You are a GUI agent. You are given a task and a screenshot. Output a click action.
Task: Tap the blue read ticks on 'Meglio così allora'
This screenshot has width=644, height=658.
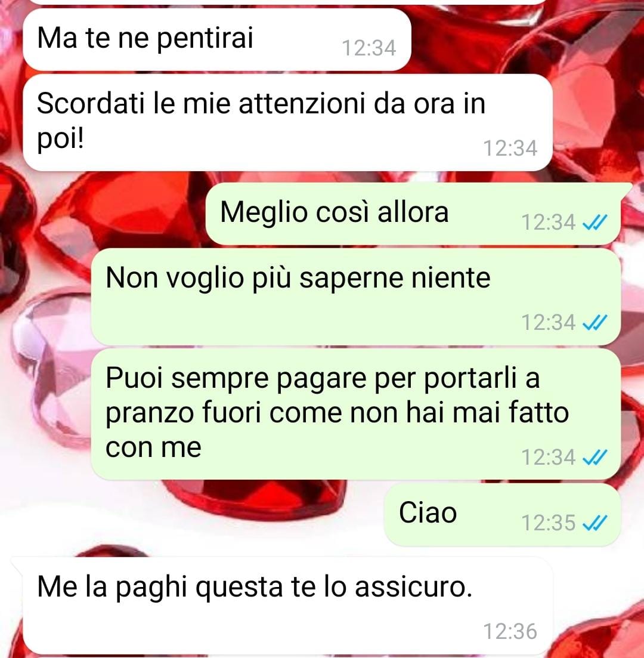595,223
